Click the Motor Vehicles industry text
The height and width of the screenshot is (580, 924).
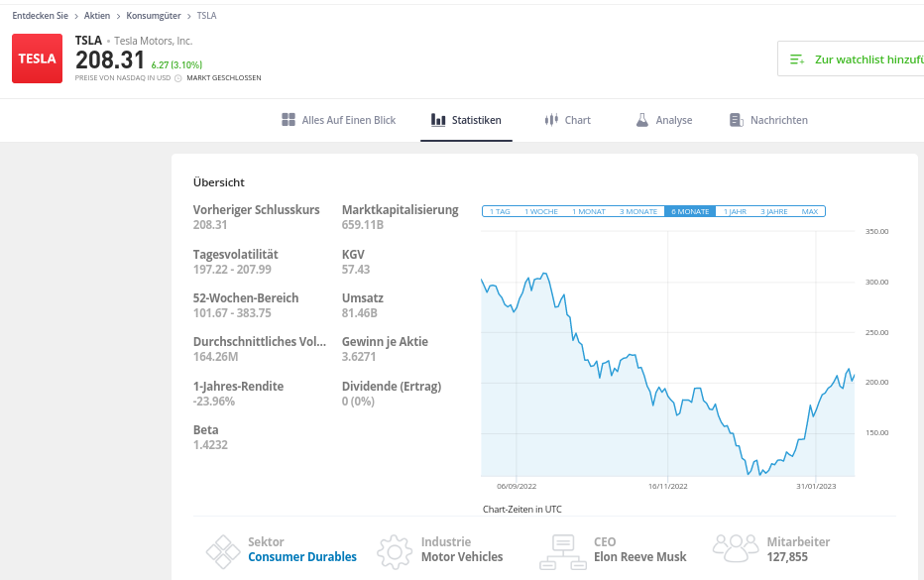[x=462, y=557]
